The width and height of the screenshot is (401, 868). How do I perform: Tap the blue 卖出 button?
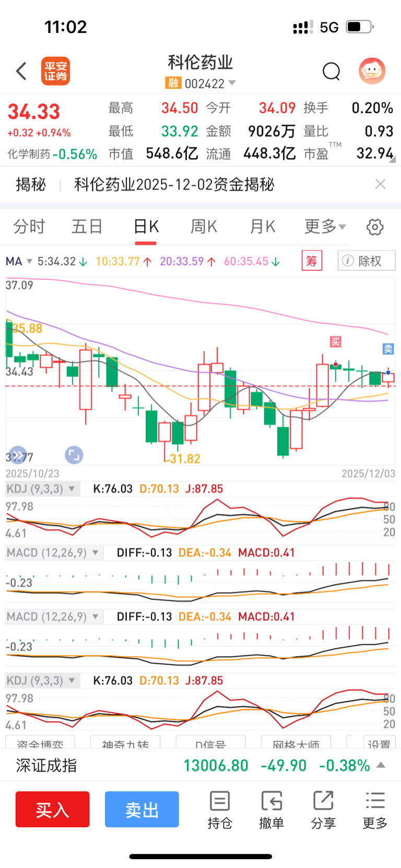pyautogui.click(x=142, y=809)
